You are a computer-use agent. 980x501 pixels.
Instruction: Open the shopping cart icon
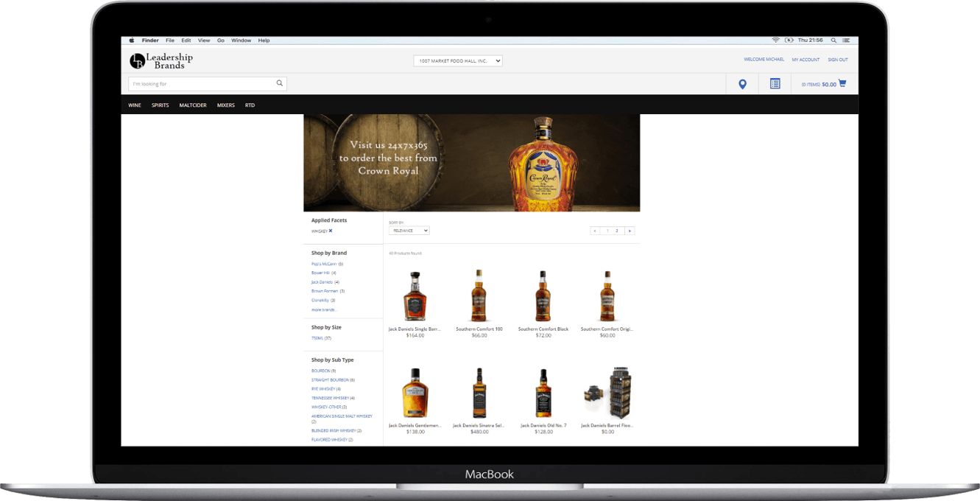842,83
